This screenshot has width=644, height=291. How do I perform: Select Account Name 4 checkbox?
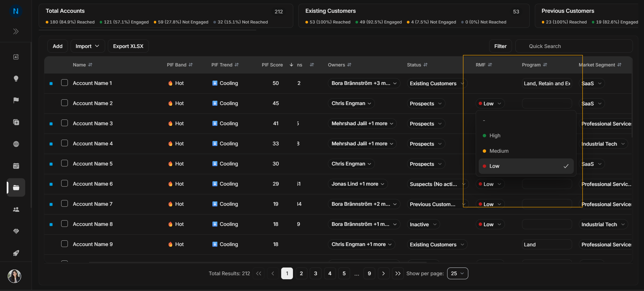click(65, 143)
